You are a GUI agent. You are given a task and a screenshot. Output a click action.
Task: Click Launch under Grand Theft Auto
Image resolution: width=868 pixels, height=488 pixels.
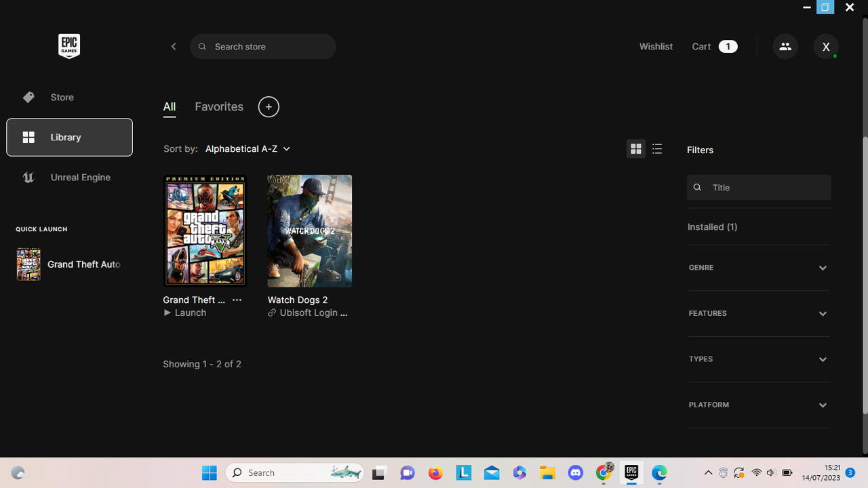tap(185, 312)
